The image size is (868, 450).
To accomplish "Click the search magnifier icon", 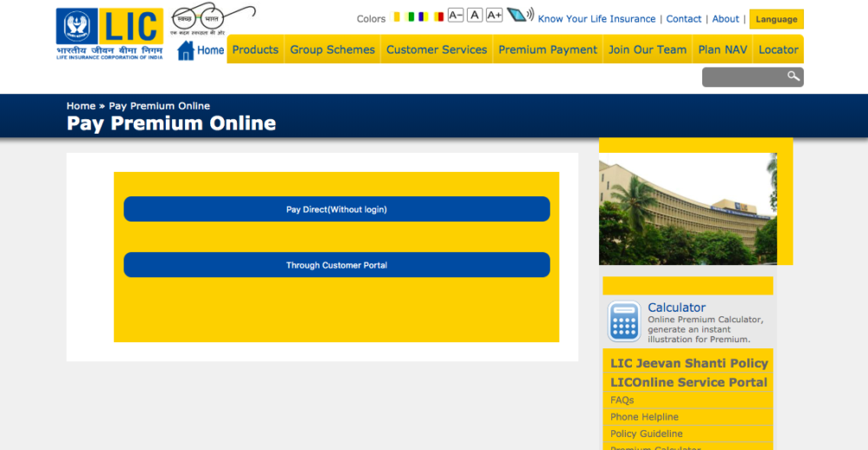I will [x=794, y=76].
